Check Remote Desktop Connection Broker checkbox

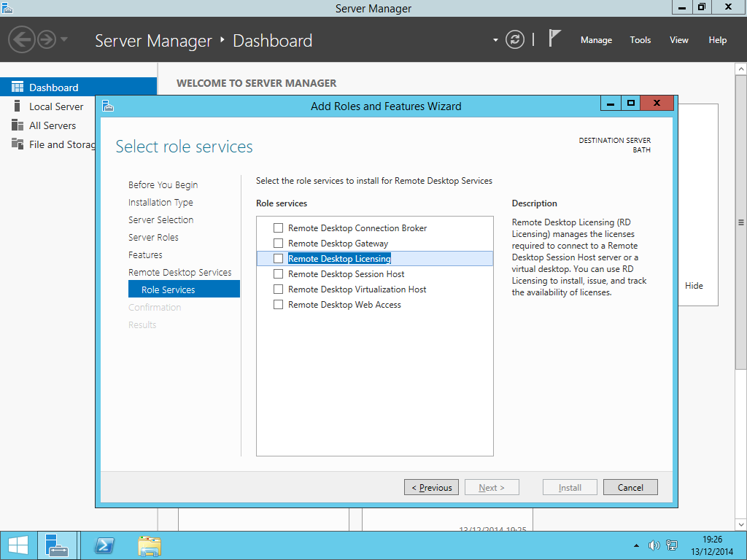tap(278, 227)
